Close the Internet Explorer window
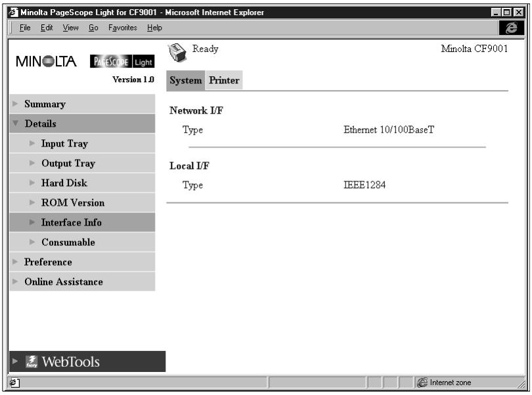532x395 pixels. 518,12
